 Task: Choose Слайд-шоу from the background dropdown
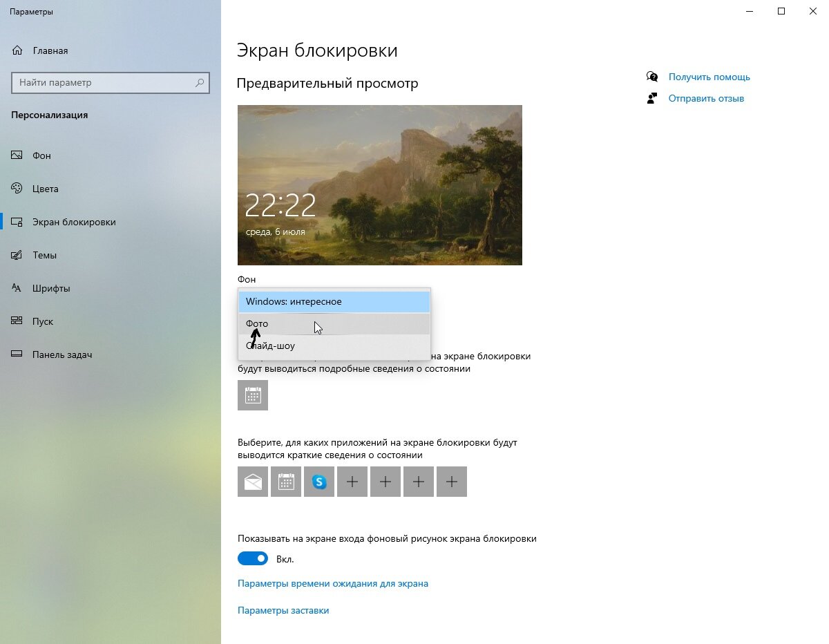(334, 346)
